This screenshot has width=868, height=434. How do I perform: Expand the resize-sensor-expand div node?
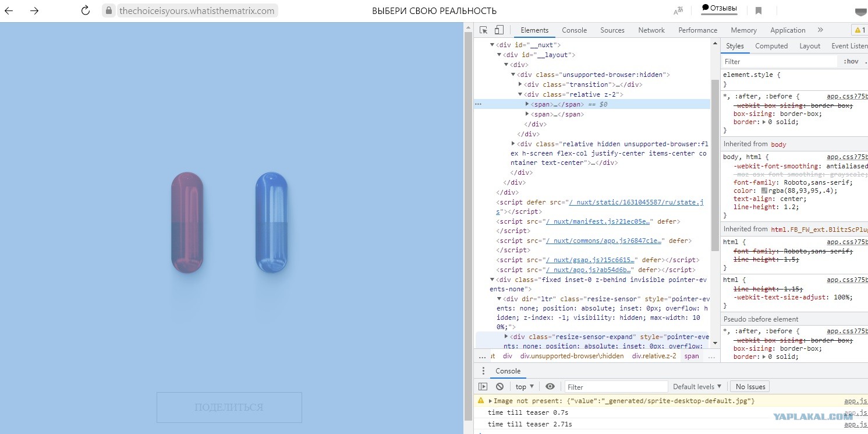[x=506, y=337]
